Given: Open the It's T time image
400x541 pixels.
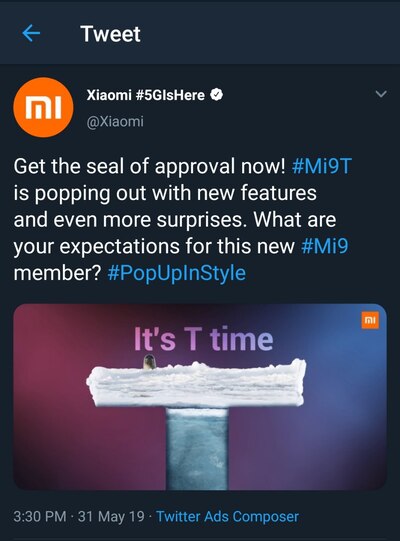Looking at the screenshot, I should [x=200, y=397].
